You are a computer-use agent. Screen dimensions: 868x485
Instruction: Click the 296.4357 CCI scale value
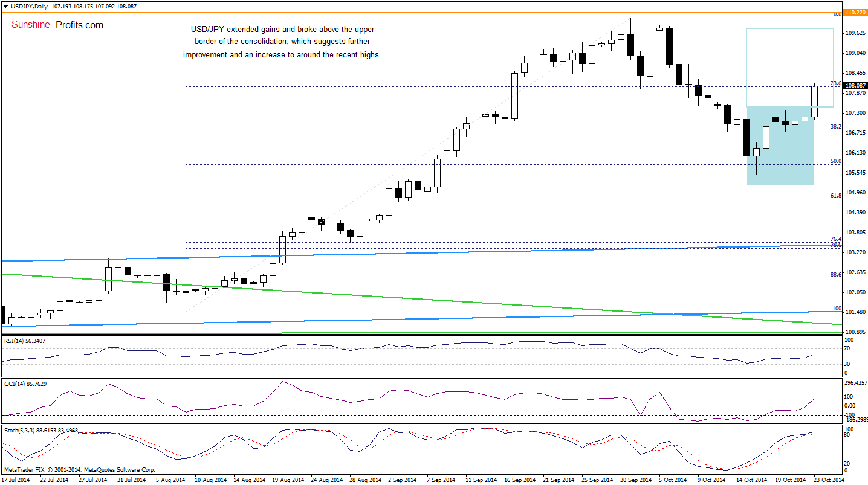click(855, 383)
